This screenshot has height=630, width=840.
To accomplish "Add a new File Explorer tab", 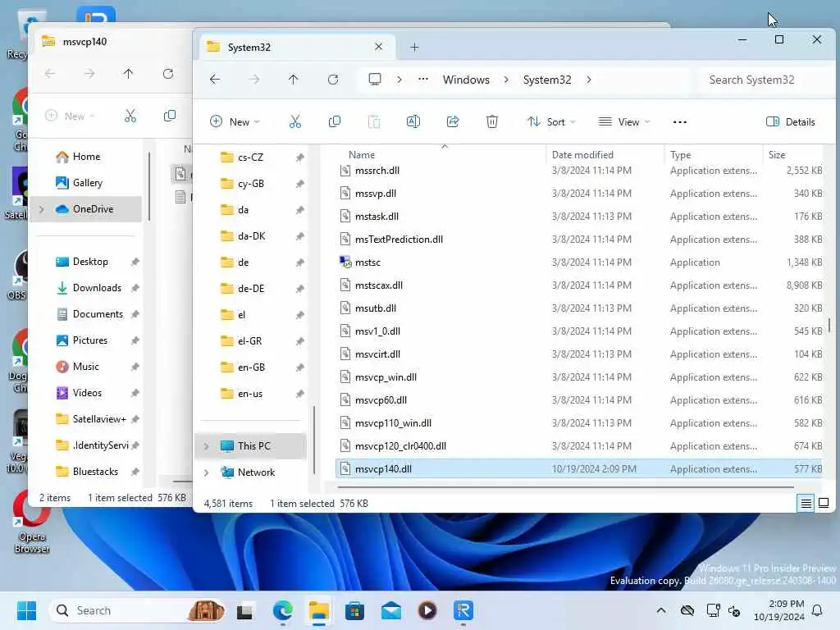I will [414, 47].
